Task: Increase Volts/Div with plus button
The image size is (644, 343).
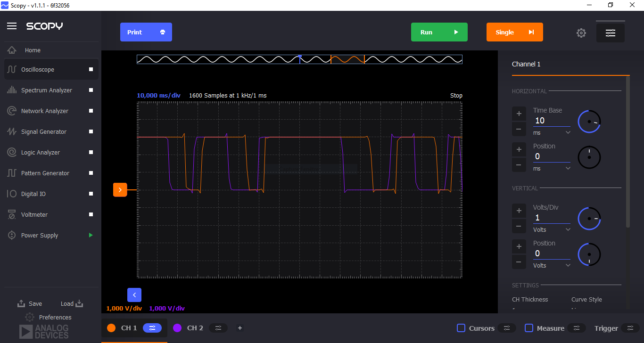Action: tap(519, 211)
